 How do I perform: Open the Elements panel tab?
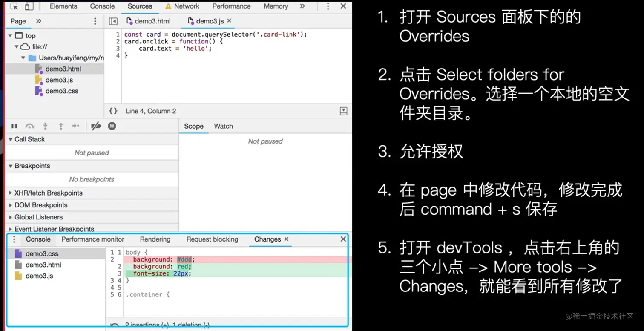tap(63, 6)
